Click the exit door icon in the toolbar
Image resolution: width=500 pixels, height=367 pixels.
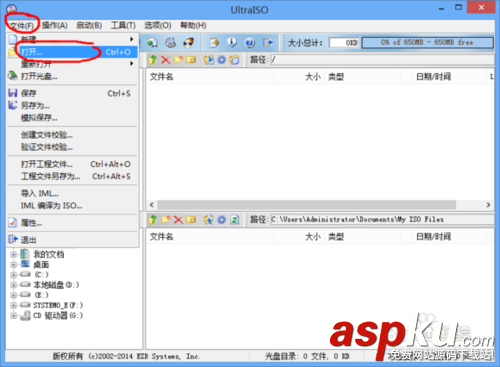[x=268, y=42]
